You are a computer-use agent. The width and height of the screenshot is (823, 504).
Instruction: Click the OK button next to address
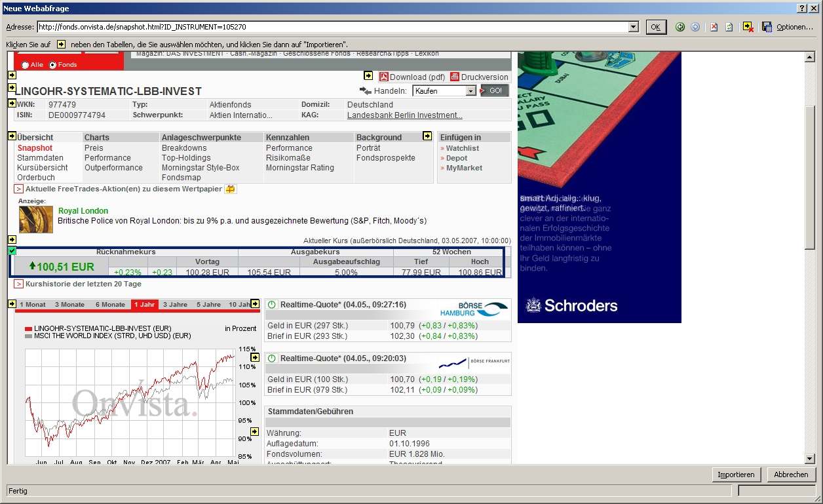pos(656,27)
